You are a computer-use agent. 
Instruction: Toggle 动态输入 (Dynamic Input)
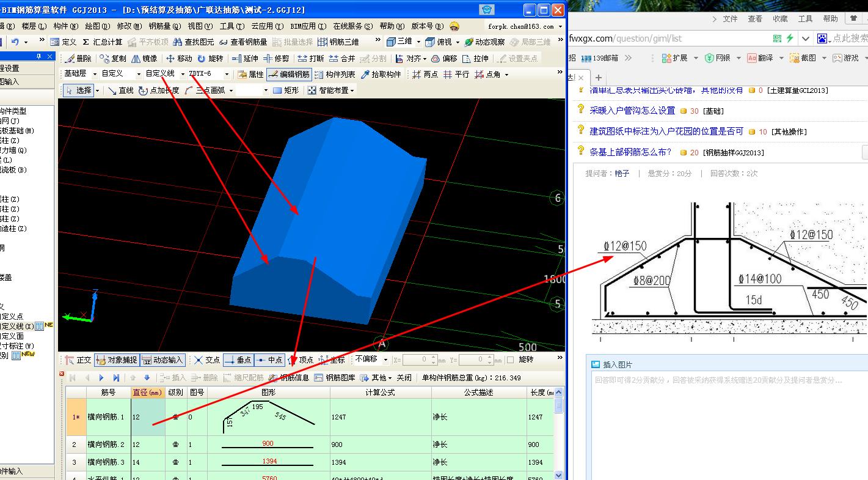(x=162, y=360)
